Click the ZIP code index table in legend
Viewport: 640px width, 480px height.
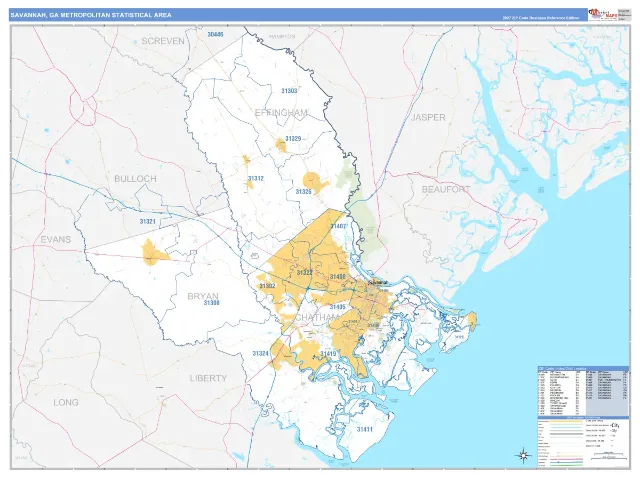click(583, 391)
